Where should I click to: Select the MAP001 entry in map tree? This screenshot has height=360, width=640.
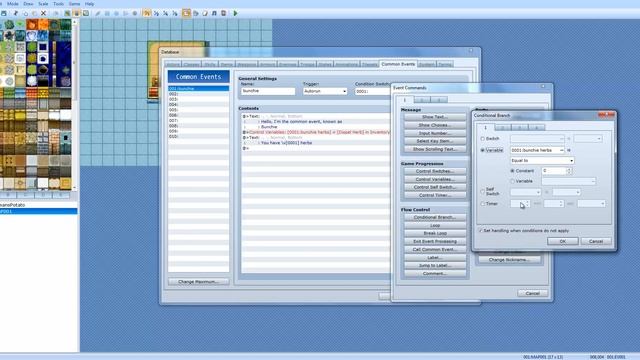point(38,211)
